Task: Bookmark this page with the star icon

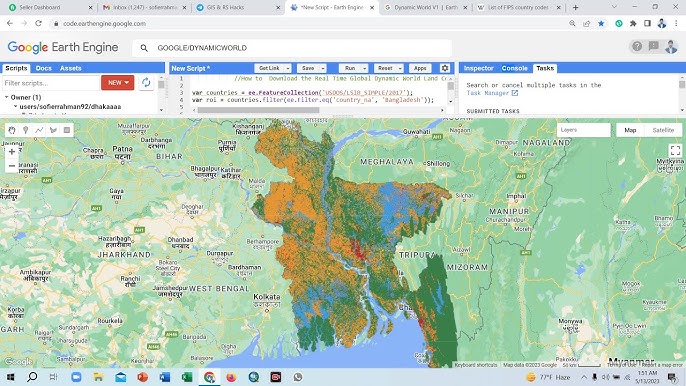Action: [x=601, y=24]
